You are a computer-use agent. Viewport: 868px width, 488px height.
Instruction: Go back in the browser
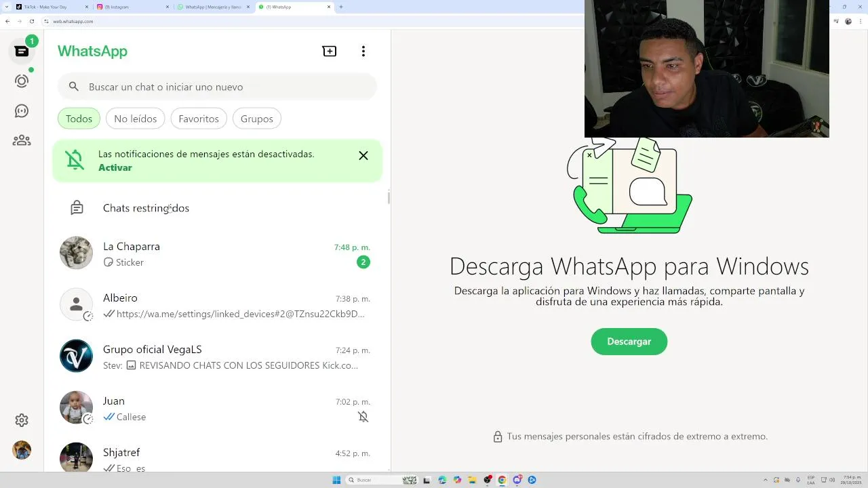(x=7, y=21)
